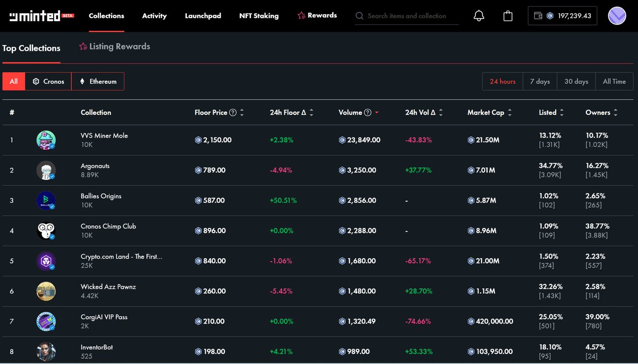Filter collections by Cronos chain
The width and height of the screenshot is (638, 364).
tap(48, 81)
